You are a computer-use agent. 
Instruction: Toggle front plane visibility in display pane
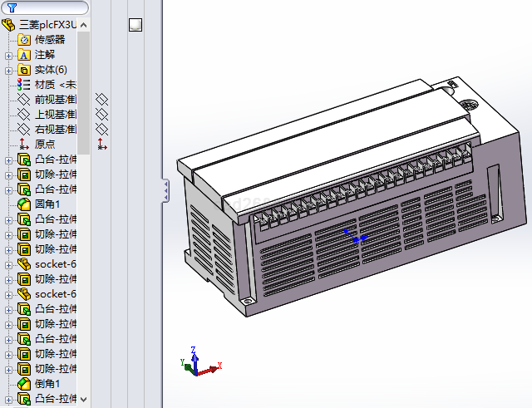(102, 100)
